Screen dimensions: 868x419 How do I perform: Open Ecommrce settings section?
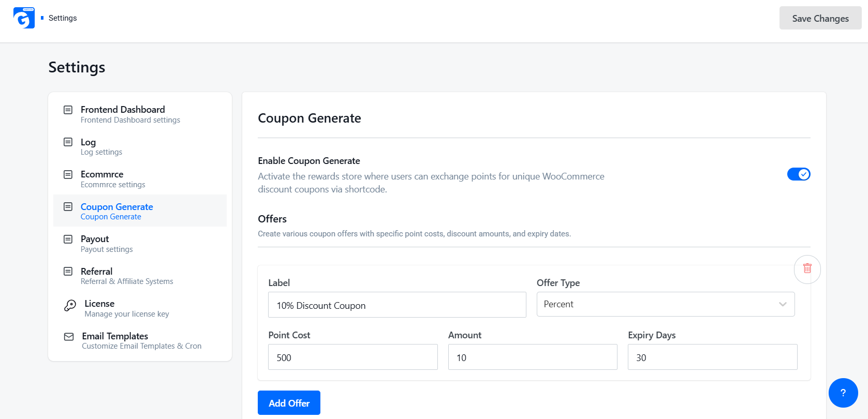click(140, 179)
